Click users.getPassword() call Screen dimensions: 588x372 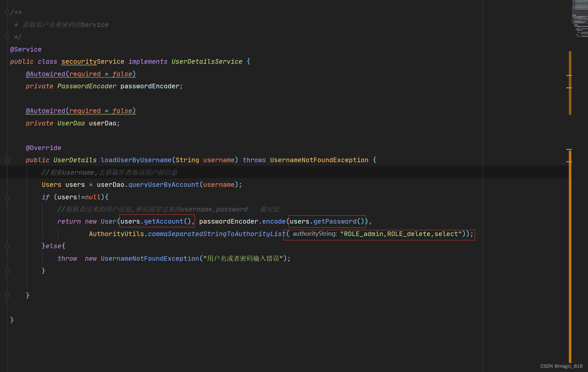(327, 222)
